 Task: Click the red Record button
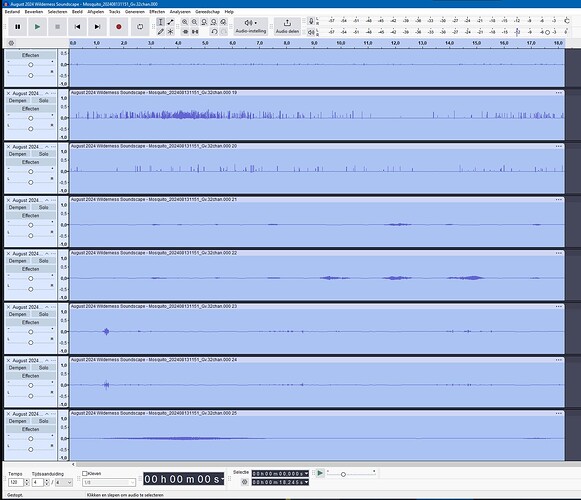(x=119, y=27)
